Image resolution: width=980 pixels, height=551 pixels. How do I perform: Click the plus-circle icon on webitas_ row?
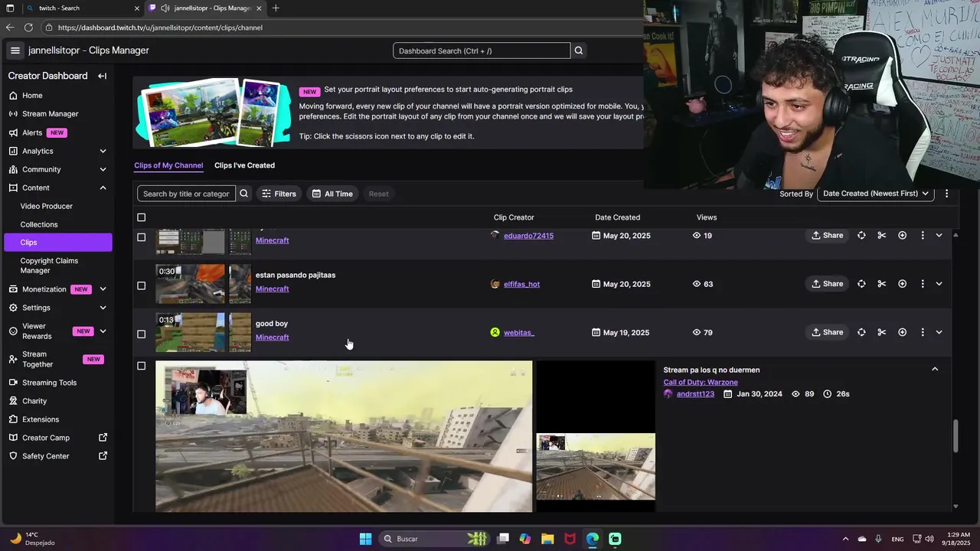tap(902, 332)
